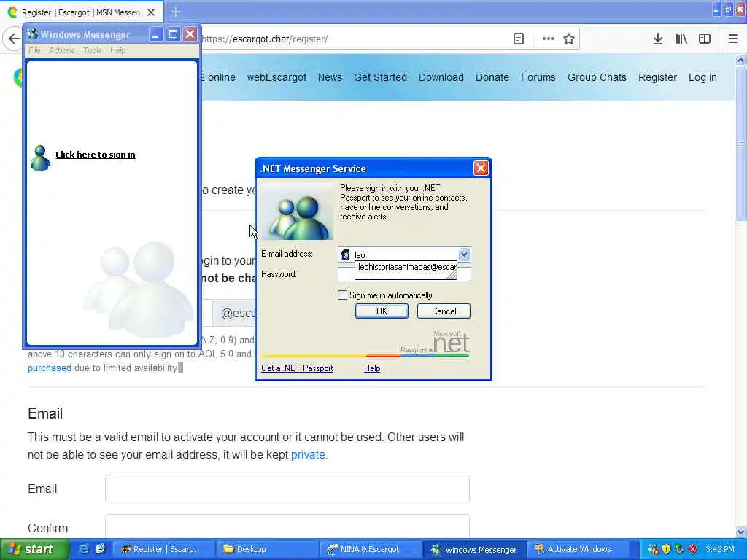The height and width of the screenshot is (560, 747).
Task: Follow the purchased link on webpage
Action: tap(49, 367)
